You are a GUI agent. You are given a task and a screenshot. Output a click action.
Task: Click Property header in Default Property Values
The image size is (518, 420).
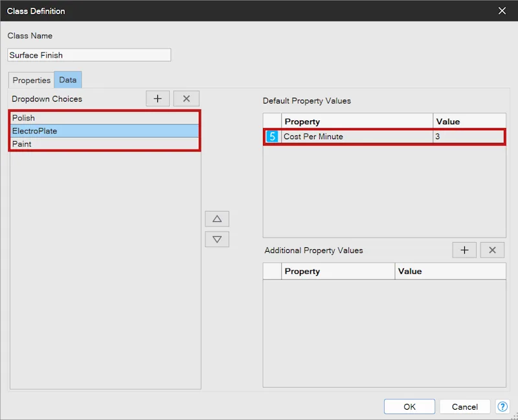coord(357,122)
